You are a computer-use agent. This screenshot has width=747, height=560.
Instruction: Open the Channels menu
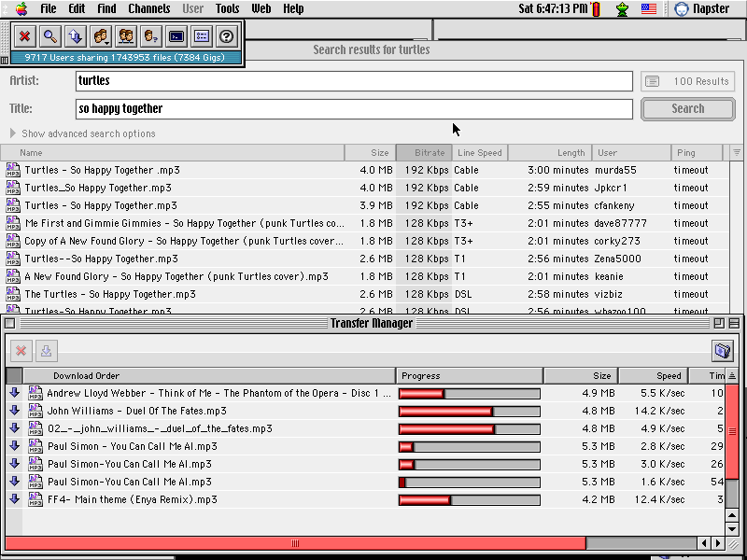pos(149,8)
